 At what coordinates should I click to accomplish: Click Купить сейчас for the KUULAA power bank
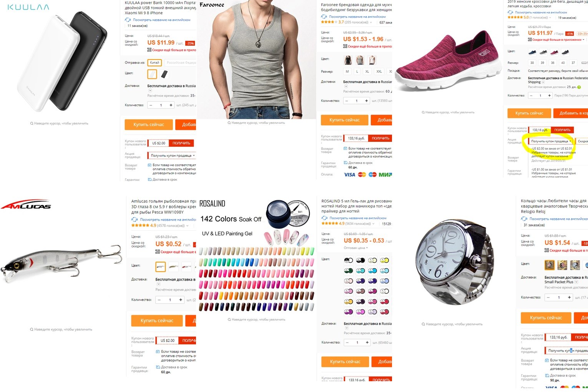[x=148, y=125]
